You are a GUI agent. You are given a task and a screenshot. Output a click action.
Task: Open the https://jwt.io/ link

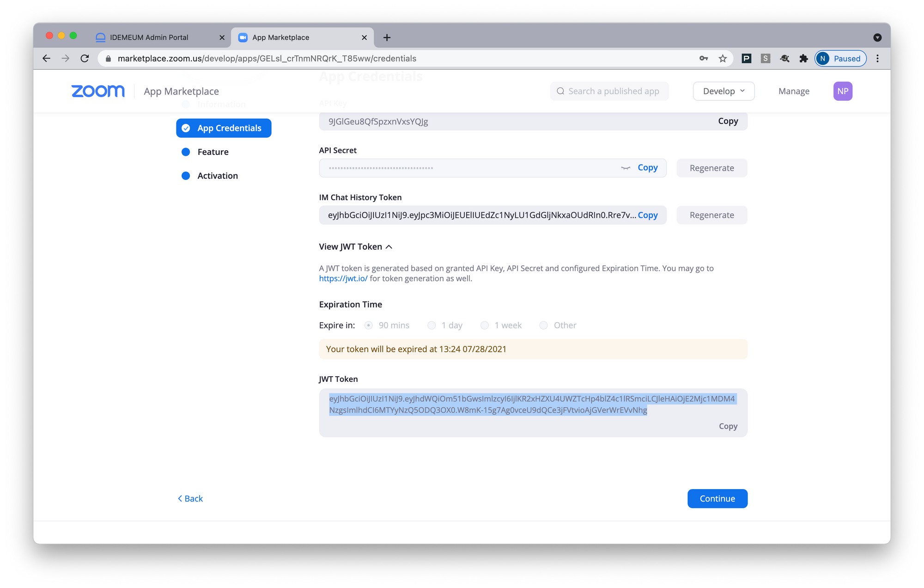coord(343,278)
